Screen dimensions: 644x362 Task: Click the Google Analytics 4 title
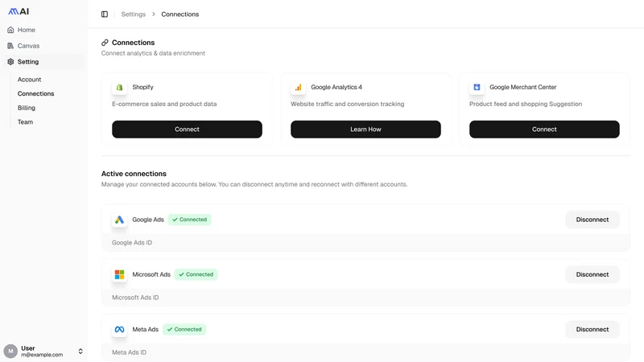tap(336, 88)
